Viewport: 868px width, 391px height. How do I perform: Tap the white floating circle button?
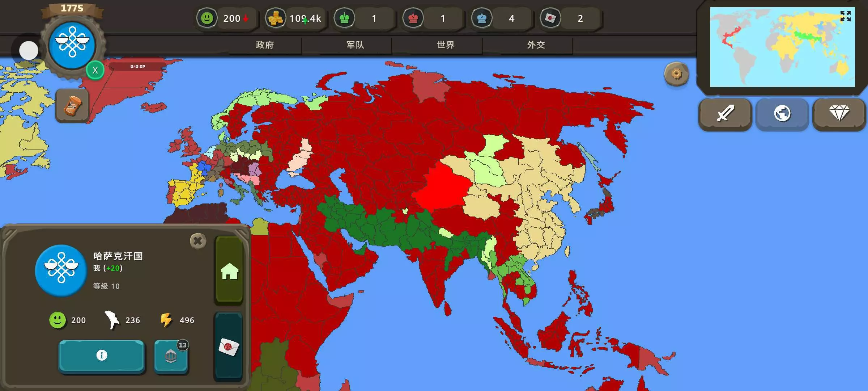pos(29,50)
